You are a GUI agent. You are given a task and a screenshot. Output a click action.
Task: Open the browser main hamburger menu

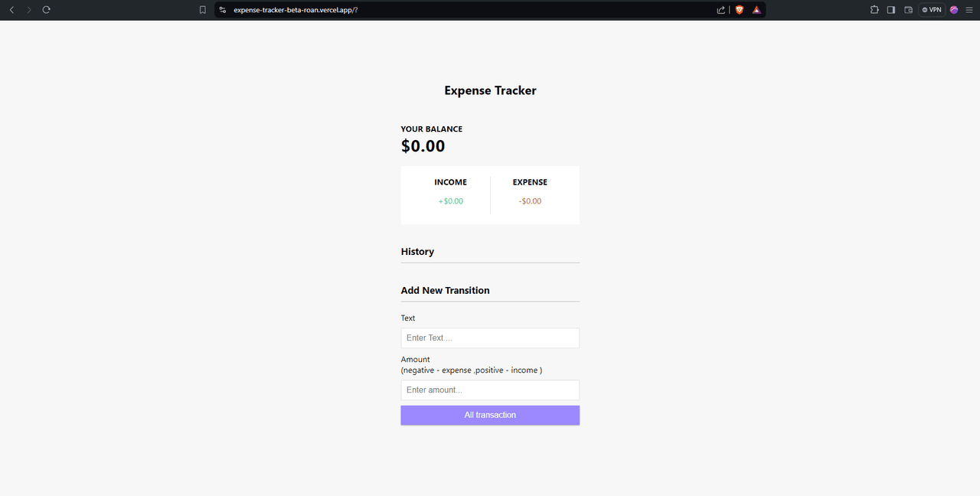click(x=970, y=10)
